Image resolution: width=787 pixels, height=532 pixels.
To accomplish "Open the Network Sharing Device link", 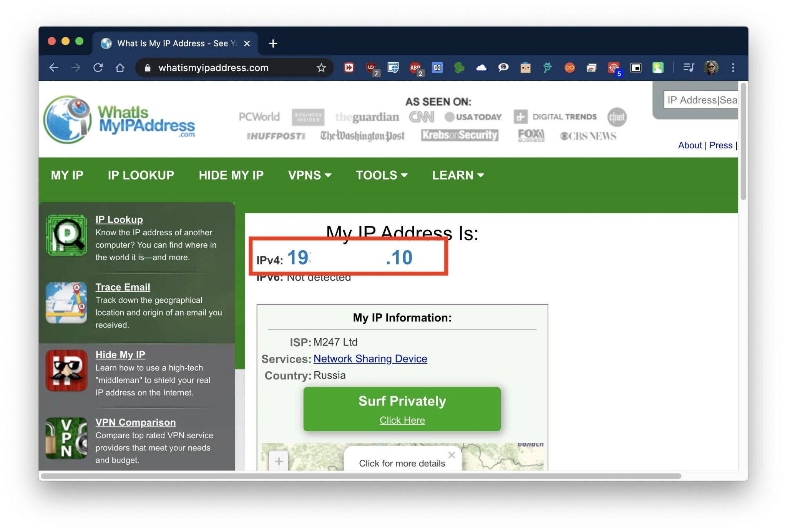I will click(370, 359).
